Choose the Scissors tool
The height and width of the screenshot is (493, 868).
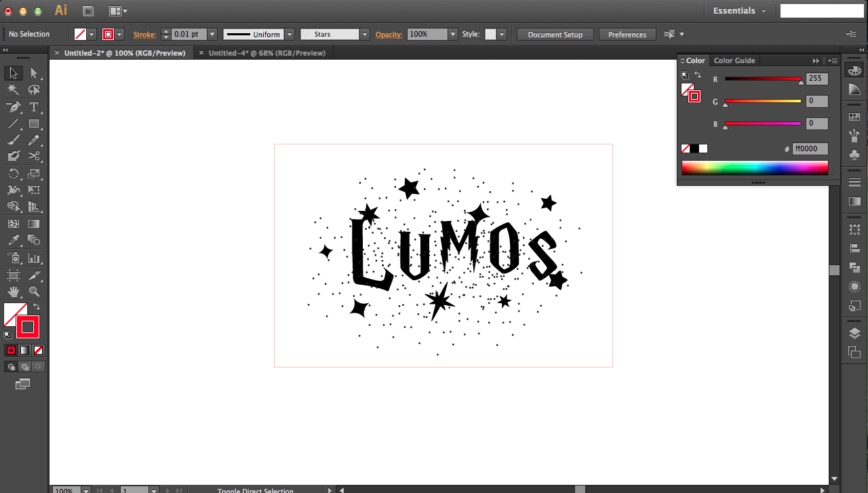click(34, 157)
